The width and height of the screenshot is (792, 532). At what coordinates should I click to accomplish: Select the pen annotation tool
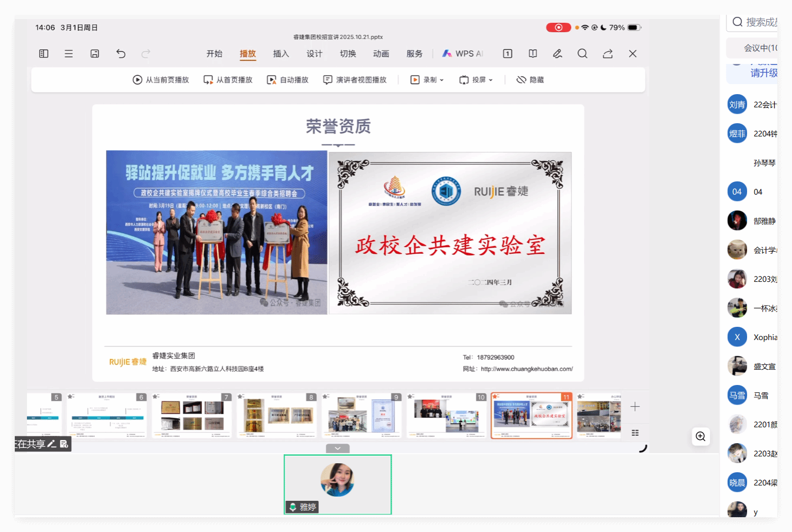(557, 53)
